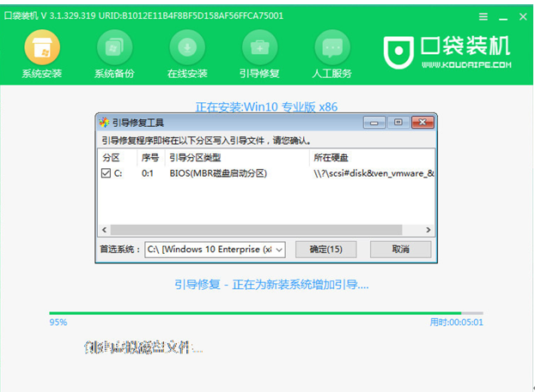Close the 口袋装机 main window
This screenshot has width=535, height=392.
pyautogui.click(x=523, y=16)
